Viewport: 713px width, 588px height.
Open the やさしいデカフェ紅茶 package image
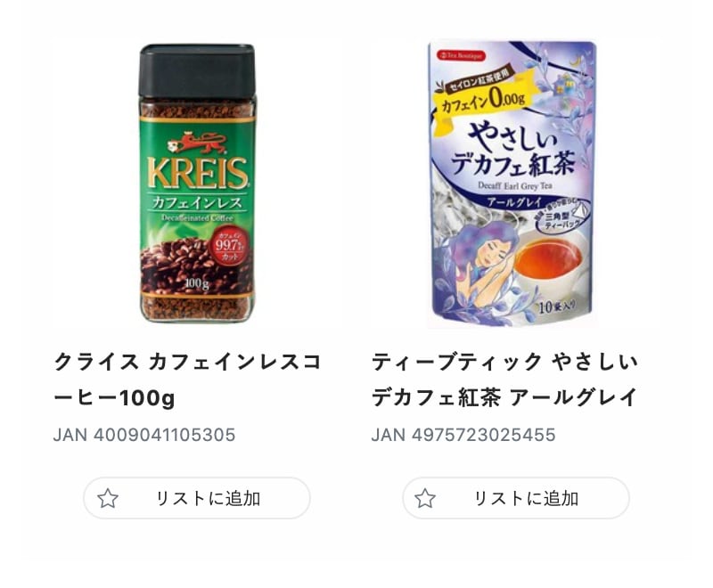pos(512,183)
